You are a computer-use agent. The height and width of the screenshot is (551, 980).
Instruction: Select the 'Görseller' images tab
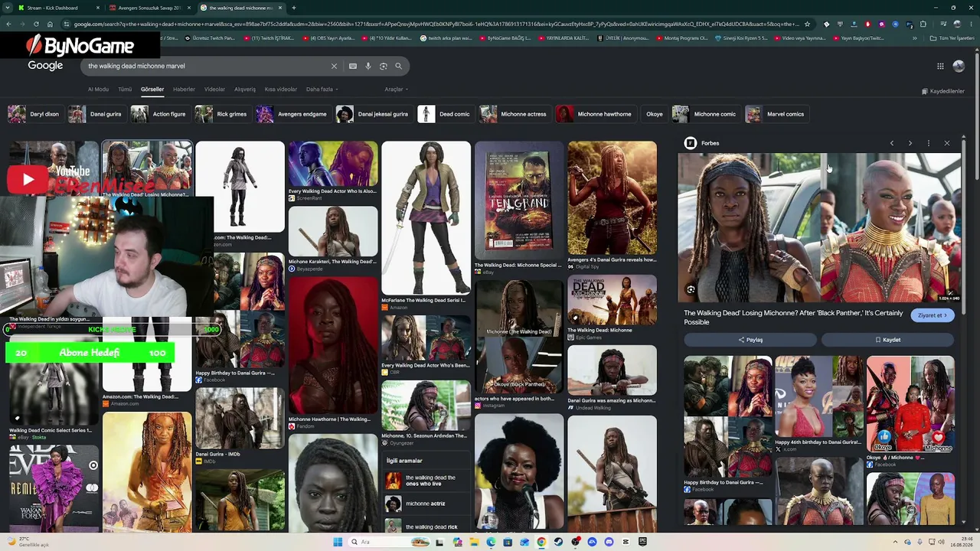pyautogui.click(x=152, y=90)
